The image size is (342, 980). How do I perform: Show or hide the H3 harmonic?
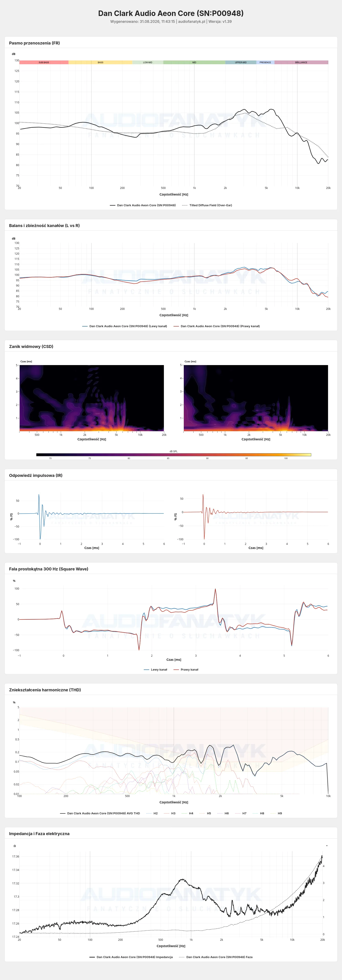(170, 813)
